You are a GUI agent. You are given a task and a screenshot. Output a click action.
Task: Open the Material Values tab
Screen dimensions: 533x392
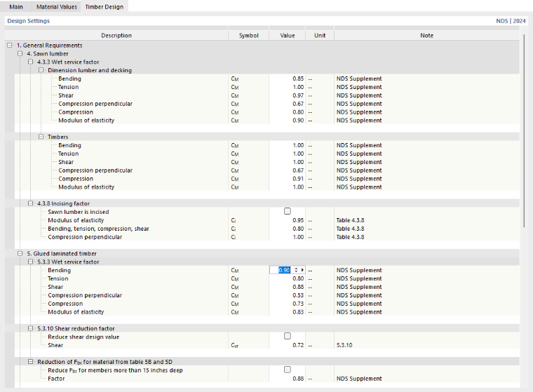tap(56, 7)
